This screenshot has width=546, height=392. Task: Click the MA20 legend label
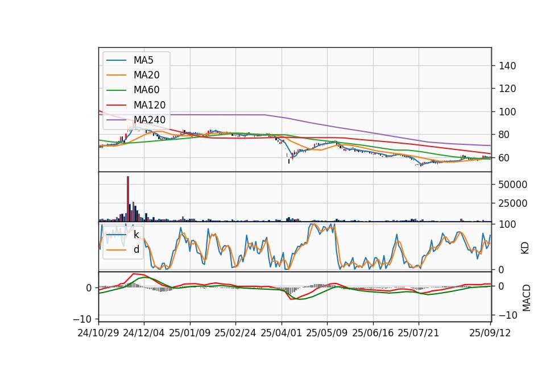pos(147,75)
